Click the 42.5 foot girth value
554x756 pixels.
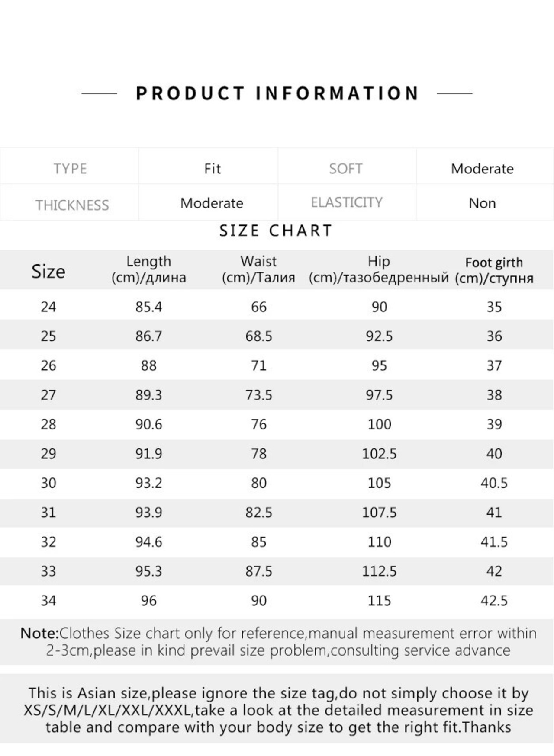click(x=494, y=601)
